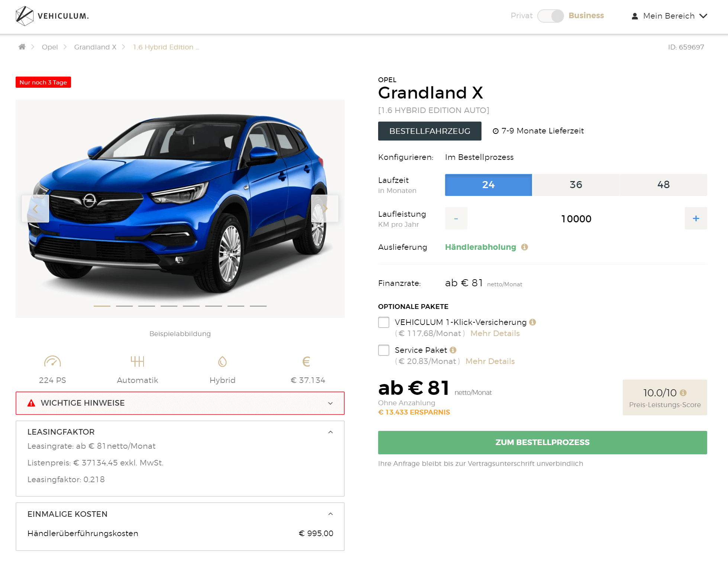Open Mehr Details for Versicherung
728x564 pixels.
point(495,333)
